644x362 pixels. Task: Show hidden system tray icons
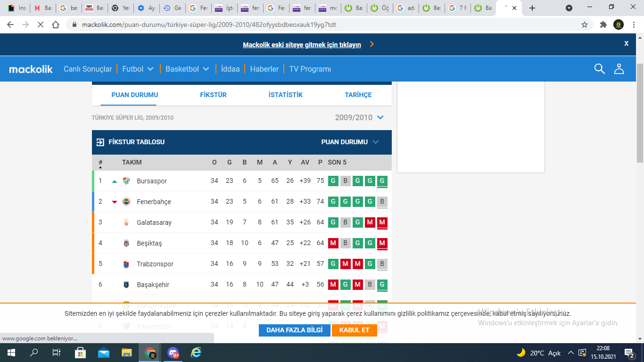[571, 353]
